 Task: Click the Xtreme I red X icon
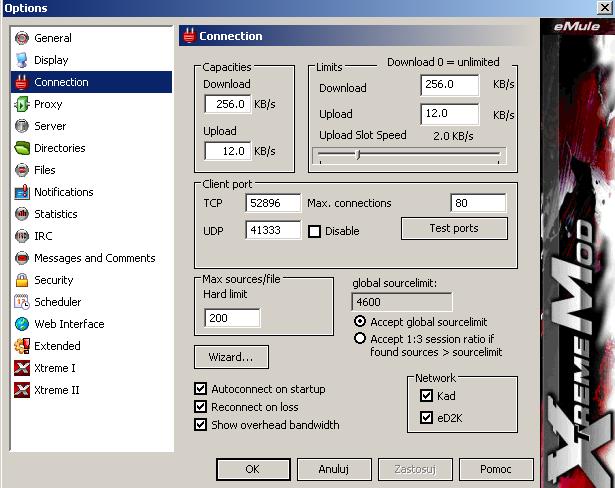pos(22,368)
